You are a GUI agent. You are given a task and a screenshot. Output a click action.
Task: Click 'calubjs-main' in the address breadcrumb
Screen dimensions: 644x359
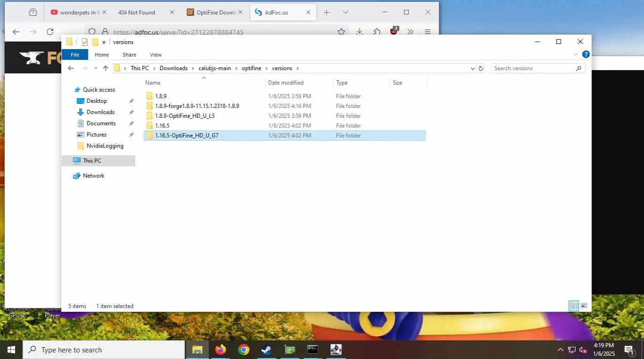click(x=215, y=68)
